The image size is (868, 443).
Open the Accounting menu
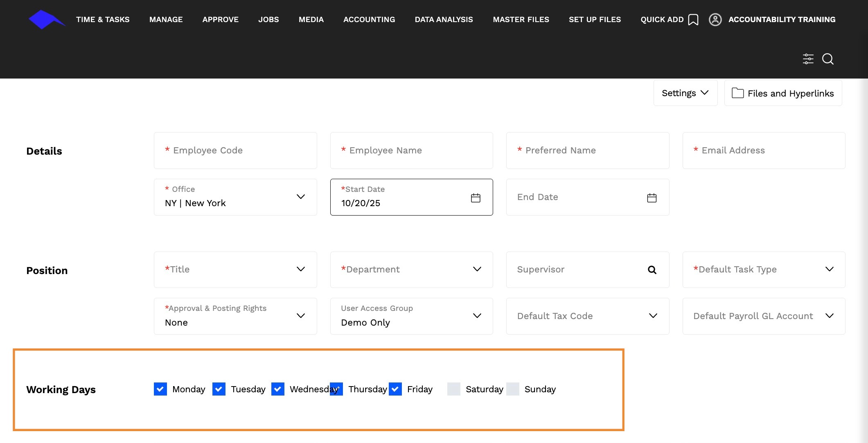pos(369,20)
